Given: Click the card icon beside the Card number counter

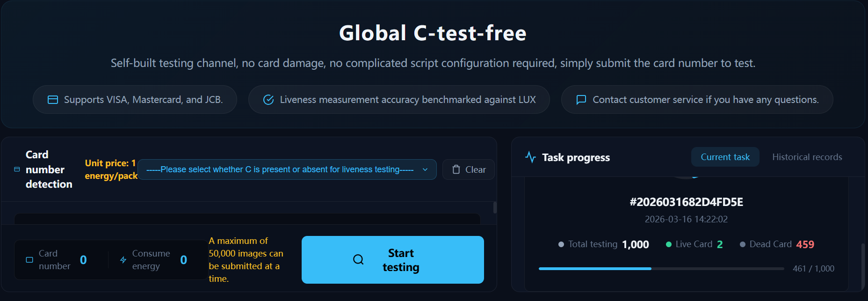Looking at the screenshot, I should pyautogui.click(x=29, y=260).
